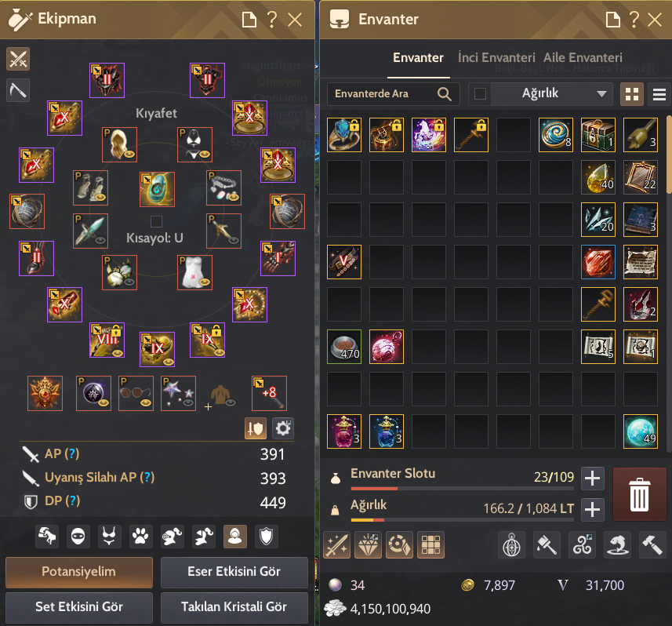672x626 pixels.
Task: Click the inventory scrollbar handle
Action: [669, 155]
